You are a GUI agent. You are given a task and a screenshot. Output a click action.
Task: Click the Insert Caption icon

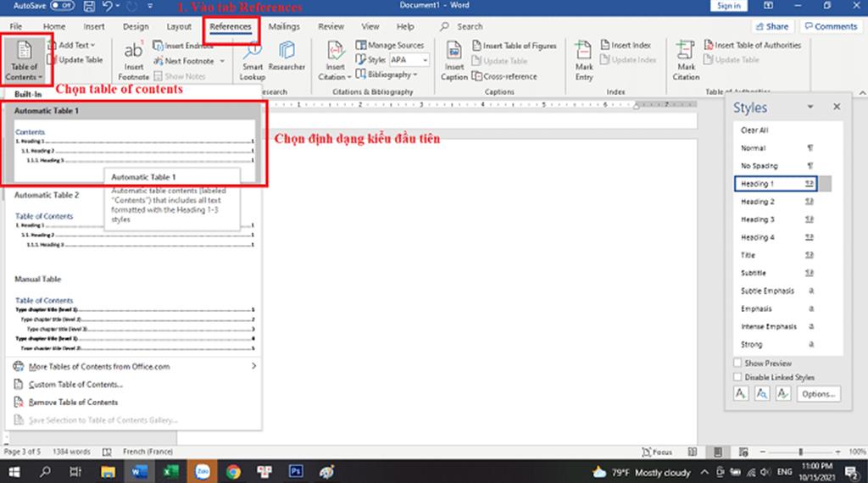point(454,51)
